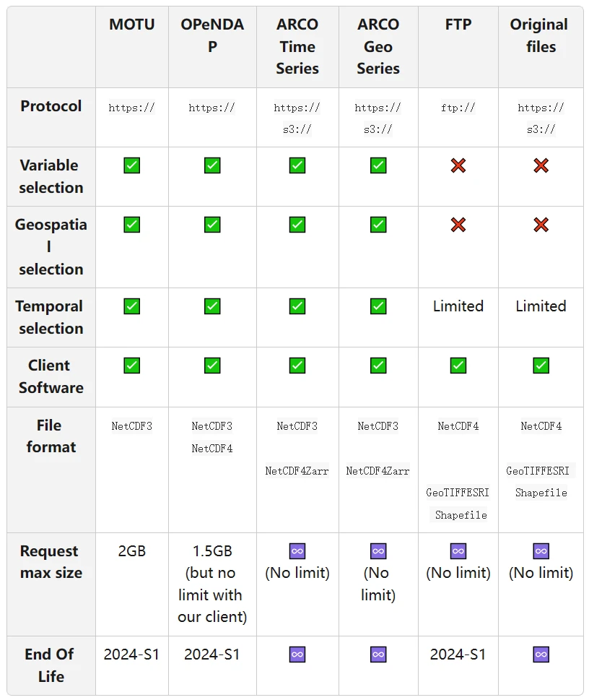
Task: Click the OPeNDAP Temporal selection checkmark
Action: point(212,306)
